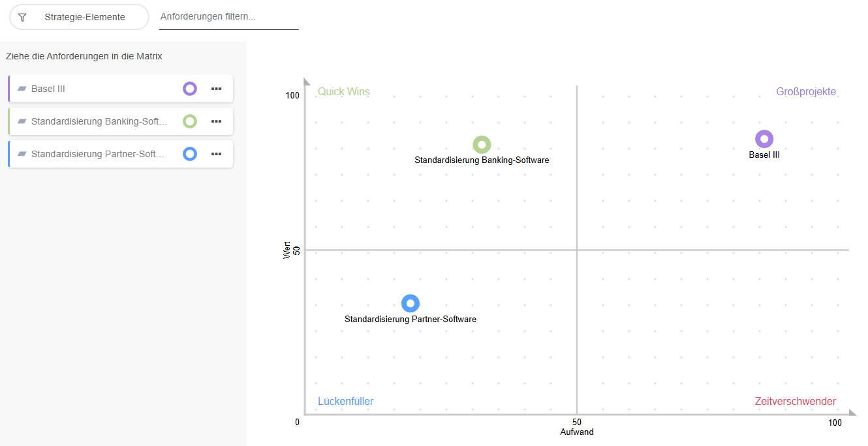
Task: Open the three-dot menu for Basel III
Action: [217, 89]
